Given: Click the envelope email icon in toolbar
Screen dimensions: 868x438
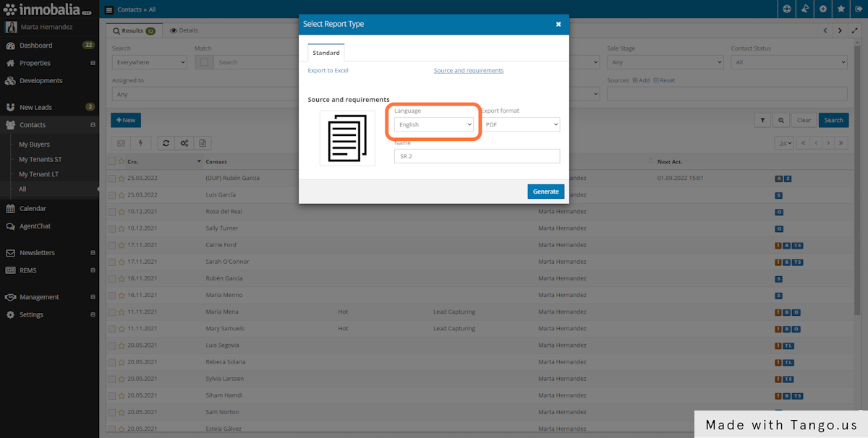Looking at the screenshot, I should (121, 143).
